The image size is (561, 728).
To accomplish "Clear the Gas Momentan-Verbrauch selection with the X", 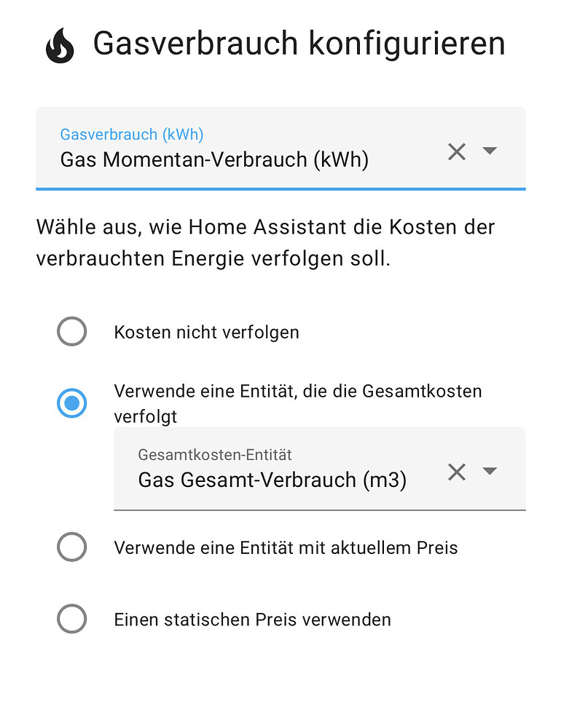I will [457, 151].
